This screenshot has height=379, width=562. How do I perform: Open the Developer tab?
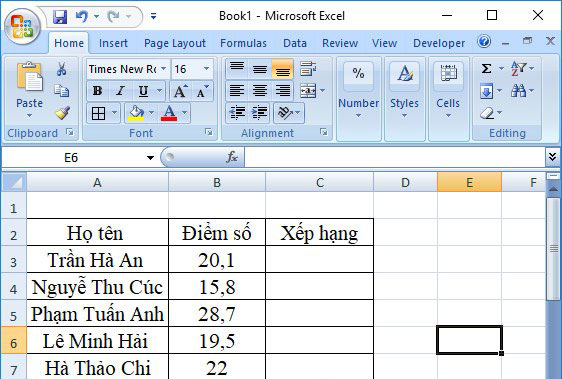[x=439, y=43]
